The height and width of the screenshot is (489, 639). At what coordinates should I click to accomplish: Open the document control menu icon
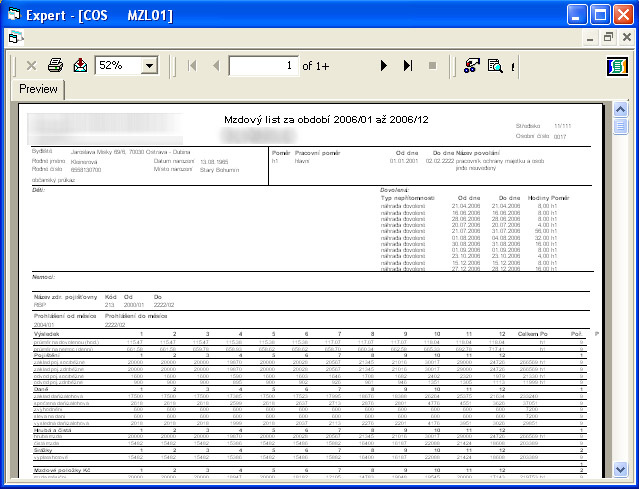tap(14, 37)
